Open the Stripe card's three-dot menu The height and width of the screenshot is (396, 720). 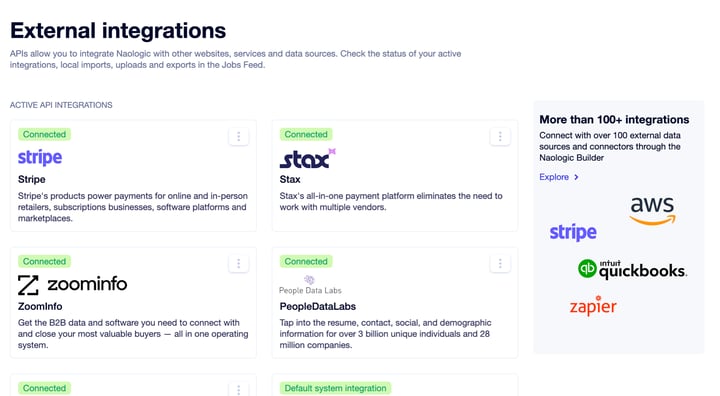coord(238,136)
